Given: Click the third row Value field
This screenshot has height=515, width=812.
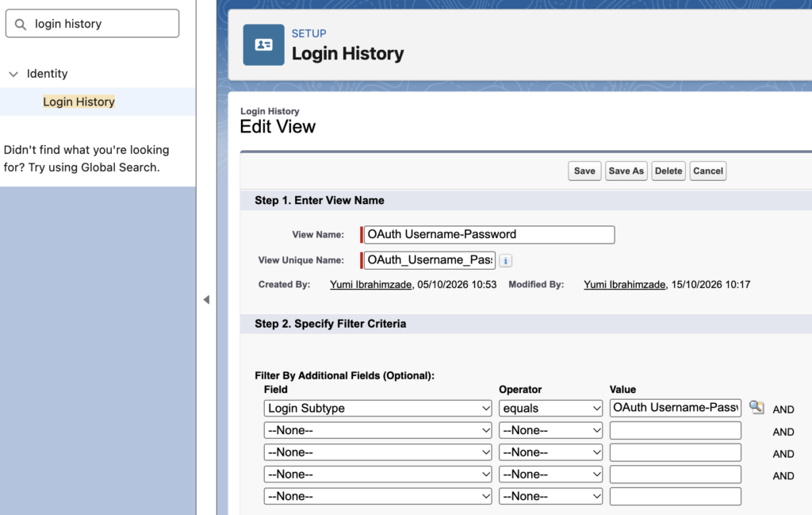Looking at the screenshot, I should (676, 452).
